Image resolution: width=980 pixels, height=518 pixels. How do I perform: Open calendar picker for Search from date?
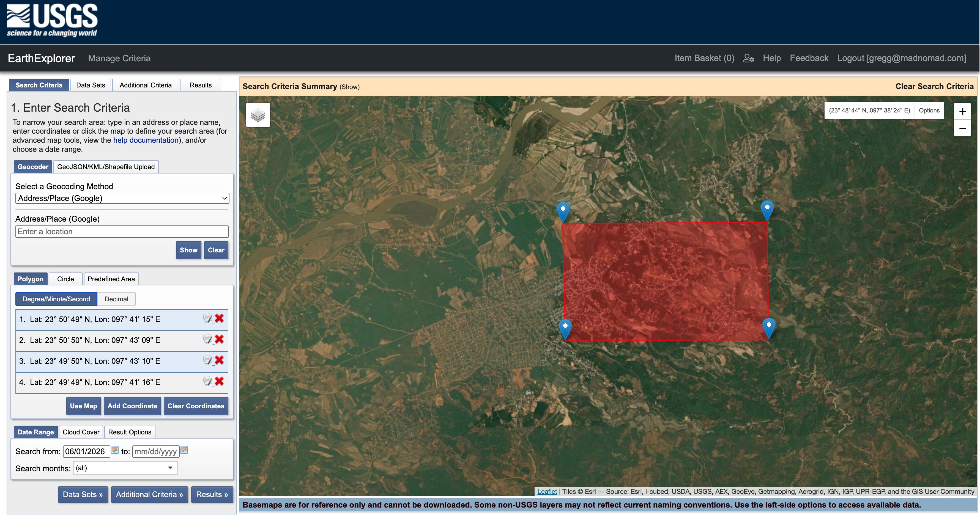(x=115, y=450)
